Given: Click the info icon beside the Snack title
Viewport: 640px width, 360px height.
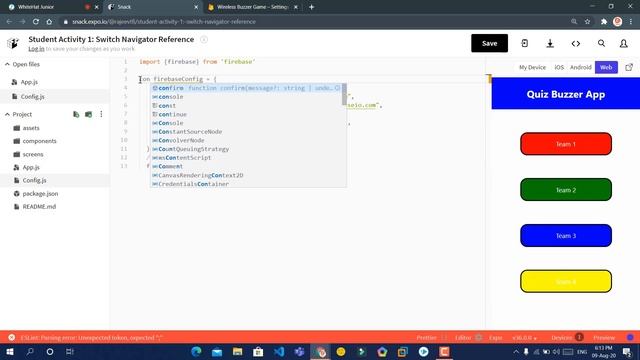Looking at the screenshot, I should (204, 40).
